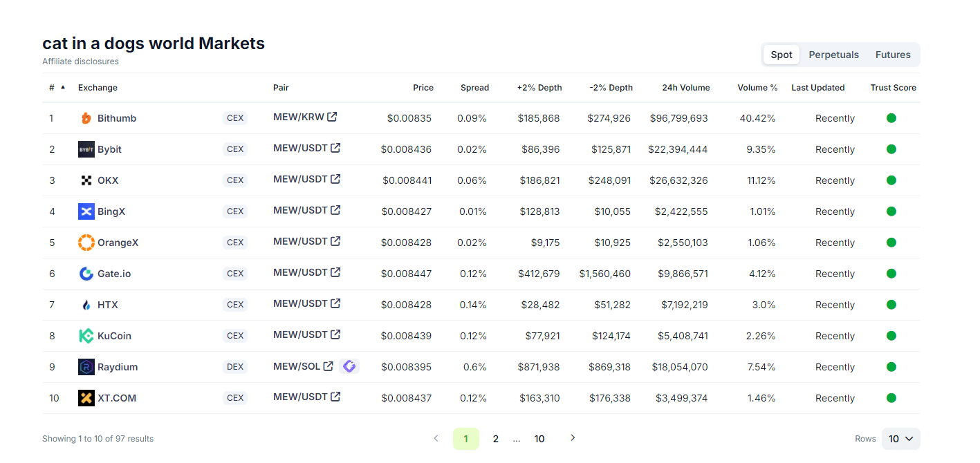Click Raydium spread value 0.6%

pos(475,367)
